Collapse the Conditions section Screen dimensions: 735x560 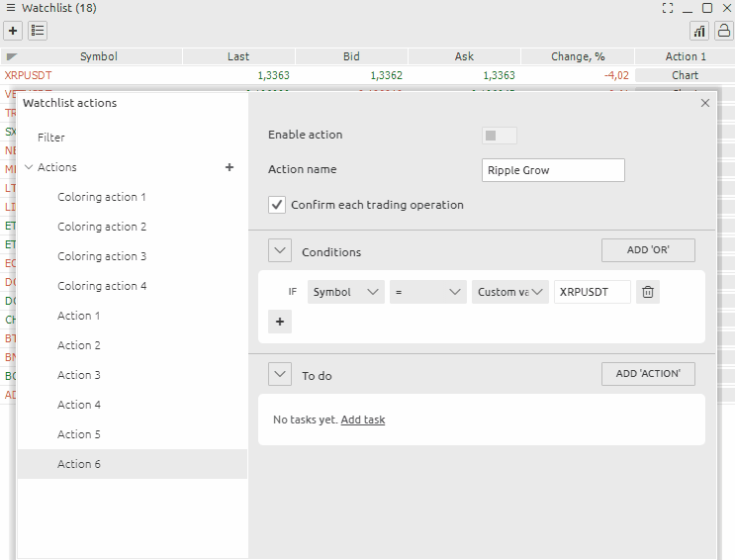coord(280,251)
